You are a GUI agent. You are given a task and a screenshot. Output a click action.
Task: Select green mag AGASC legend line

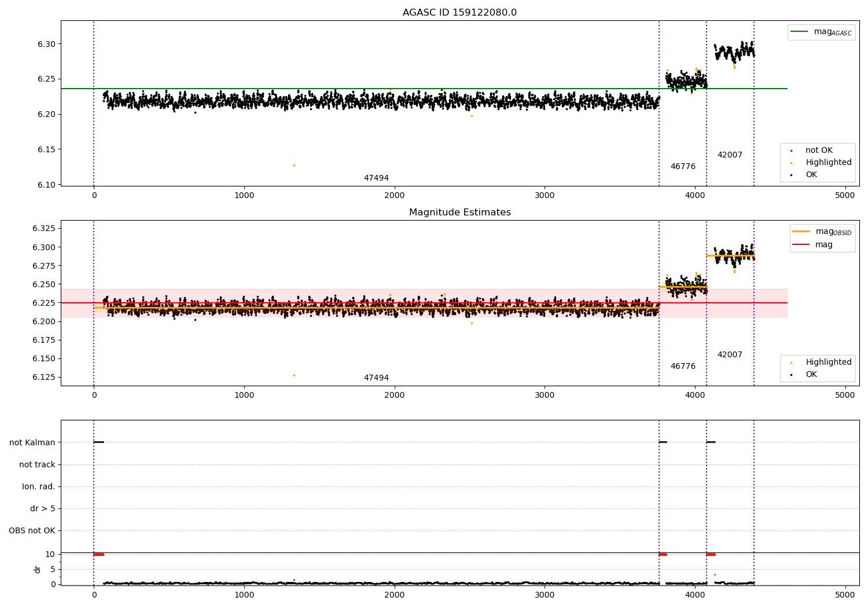(800, 32)
